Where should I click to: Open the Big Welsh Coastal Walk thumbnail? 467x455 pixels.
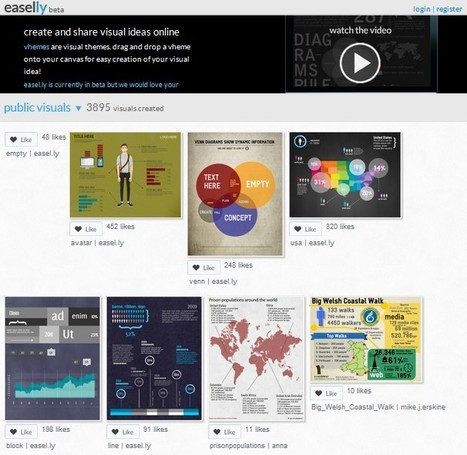(x=366, y=339)
